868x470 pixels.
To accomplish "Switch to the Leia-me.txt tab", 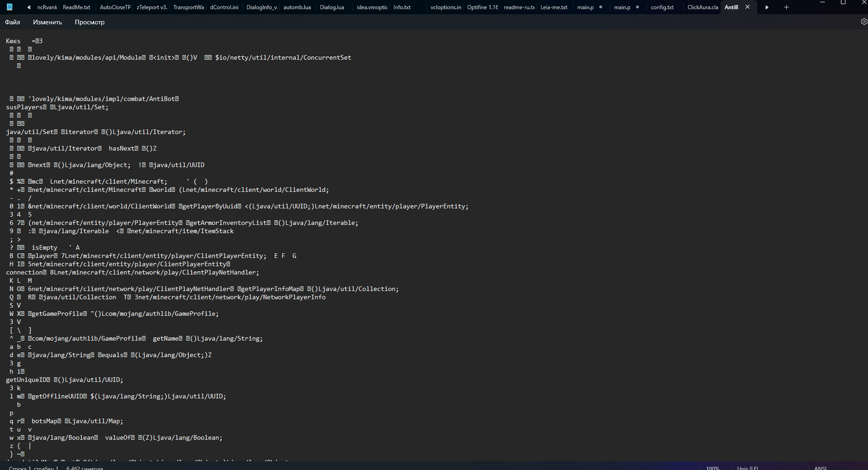I will coord(554,7).
